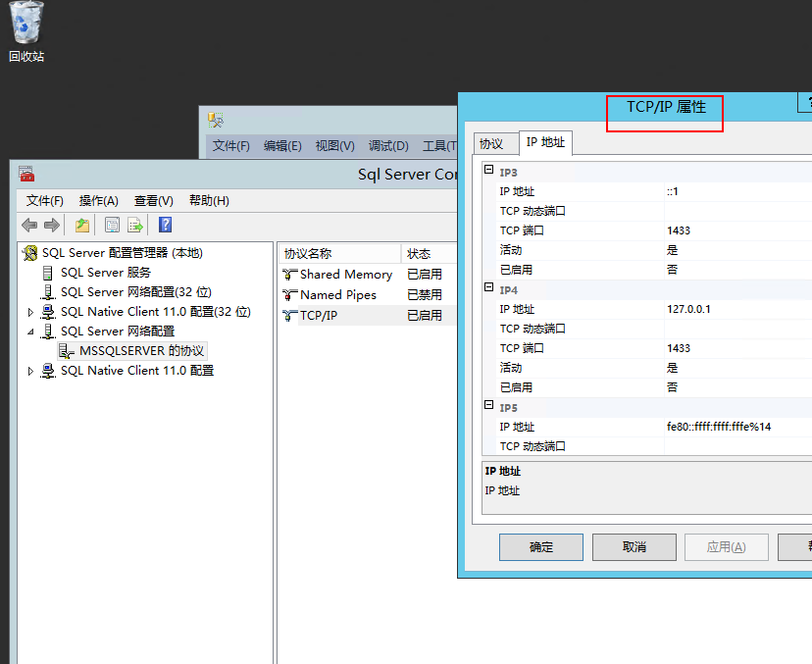Click the up-one-level folder toolbar icon
The image size is (812, 664).
(82, 225)
